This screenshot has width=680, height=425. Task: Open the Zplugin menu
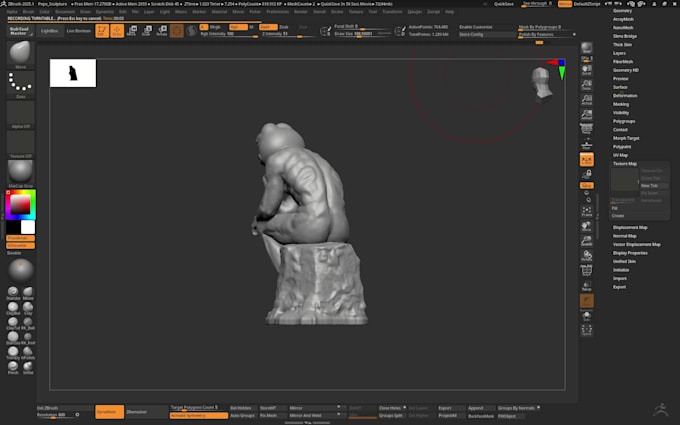coord(415,12)
